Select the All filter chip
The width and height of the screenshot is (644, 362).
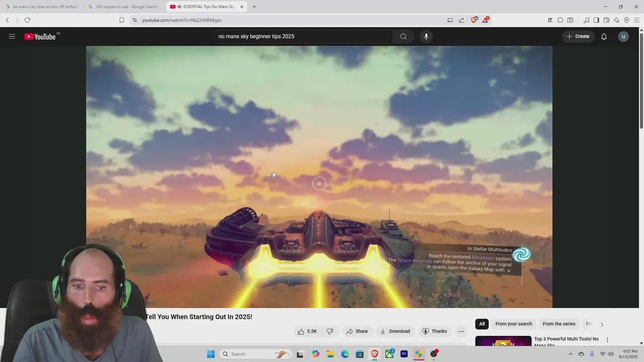pos(482,324)
